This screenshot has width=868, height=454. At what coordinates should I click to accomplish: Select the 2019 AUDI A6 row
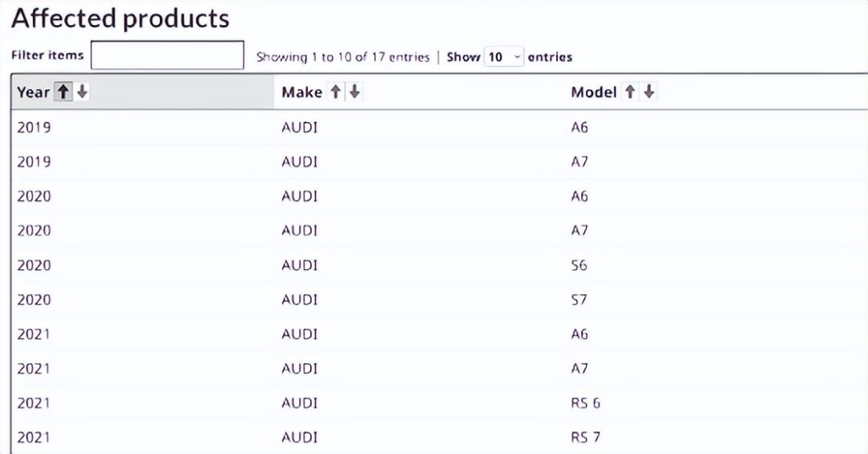440,127
